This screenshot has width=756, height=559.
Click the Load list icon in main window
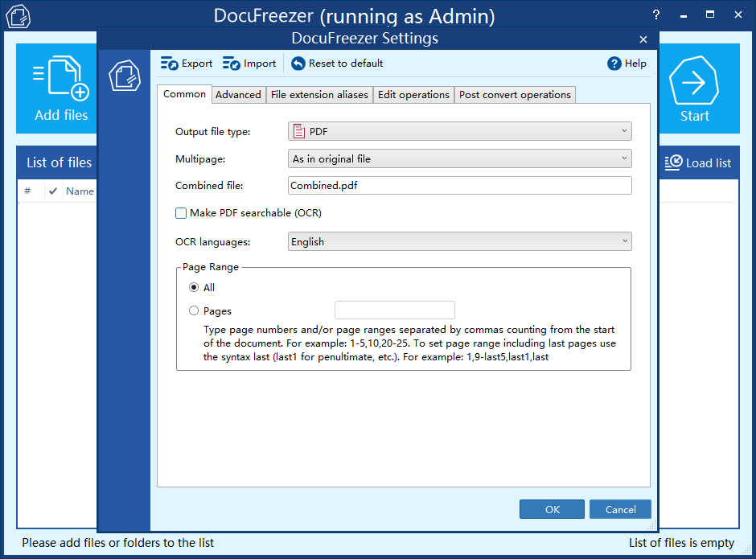[x=673, y=162]
